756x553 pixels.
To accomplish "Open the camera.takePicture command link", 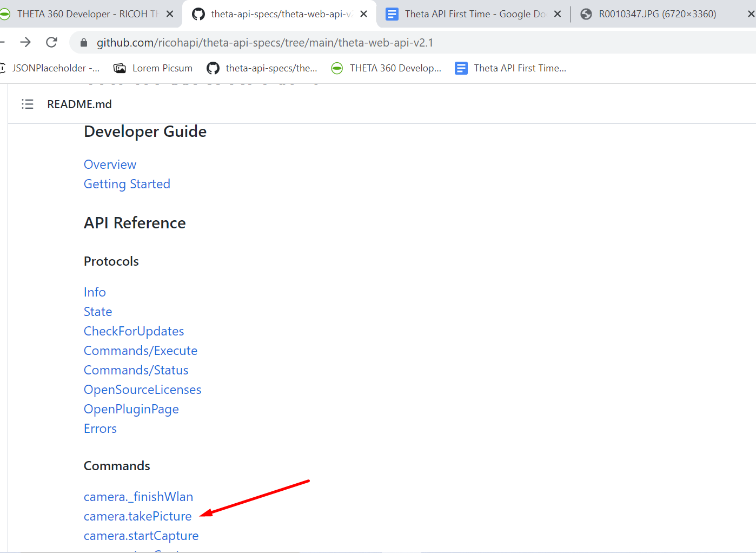I will tap(137, 516).
